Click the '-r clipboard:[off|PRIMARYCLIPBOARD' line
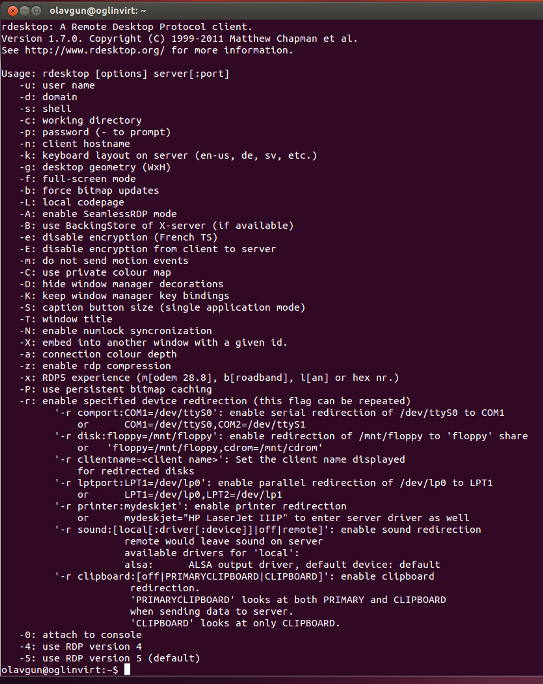Image resolution: width=543 pixels, height=684 pixels. [x=244, y=576]
